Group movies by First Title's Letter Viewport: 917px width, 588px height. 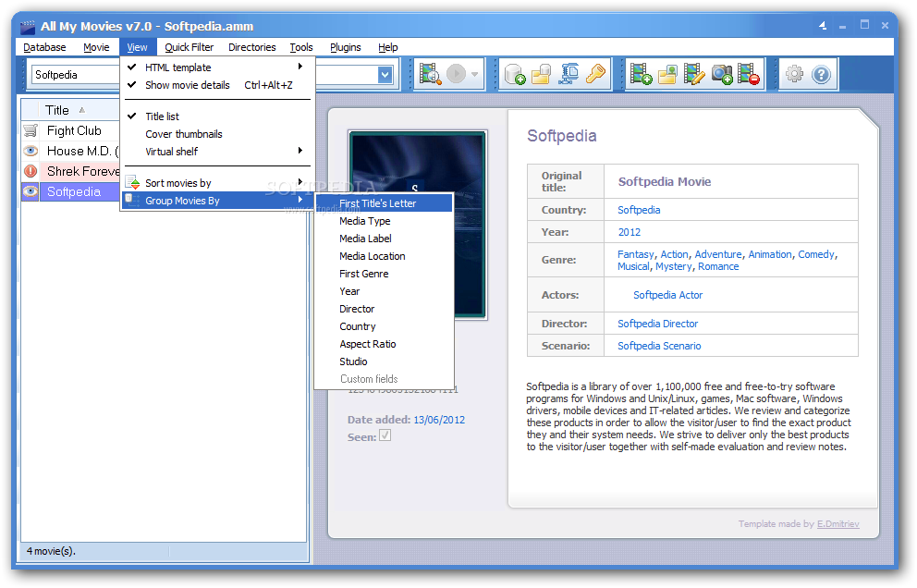384,203
